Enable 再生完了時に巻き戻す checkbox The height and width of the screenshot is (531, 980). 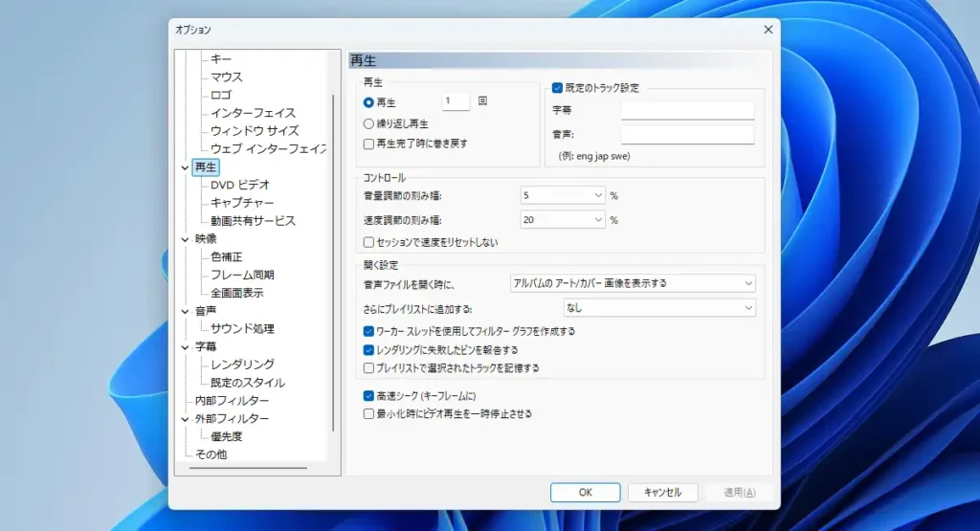(368, 144)
